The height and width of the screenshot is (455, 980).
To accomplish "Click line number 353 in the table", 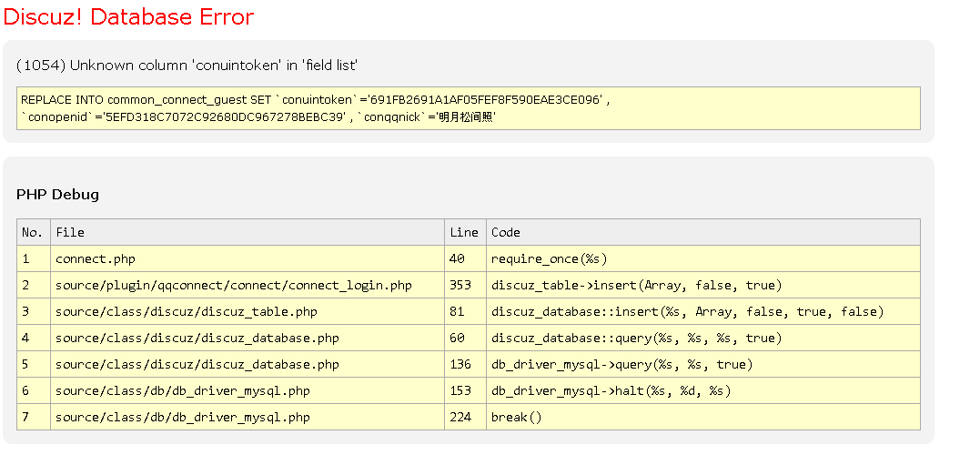I will [x=460, y=286].
